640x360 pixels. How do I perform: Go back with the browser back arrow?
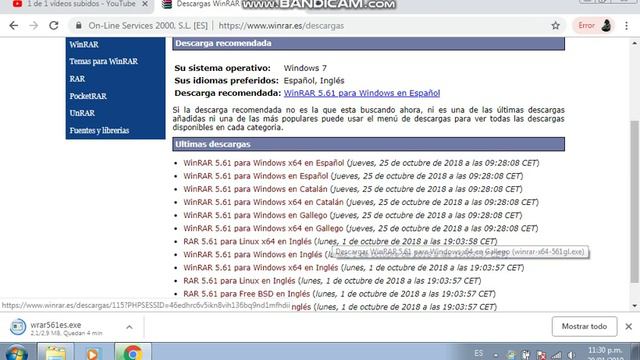point(13,26)
